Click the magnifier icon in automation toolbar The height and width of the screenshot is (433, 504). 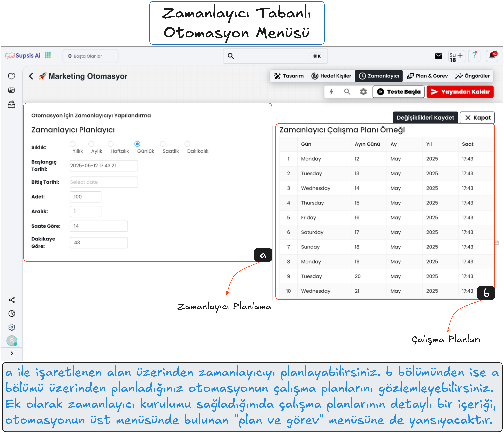point(347,92)
